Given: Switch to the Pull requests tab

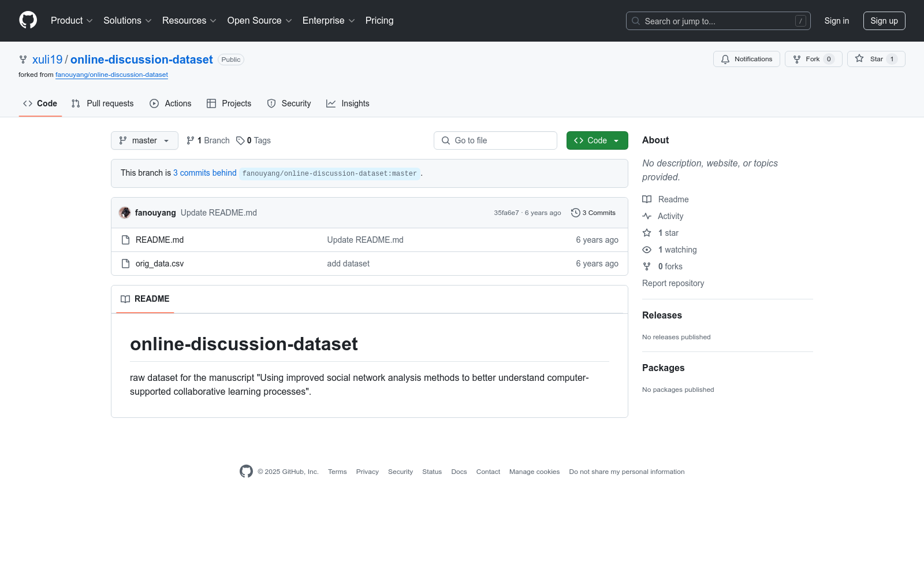Looking at the screenshot, I should (x=103, y=103).
